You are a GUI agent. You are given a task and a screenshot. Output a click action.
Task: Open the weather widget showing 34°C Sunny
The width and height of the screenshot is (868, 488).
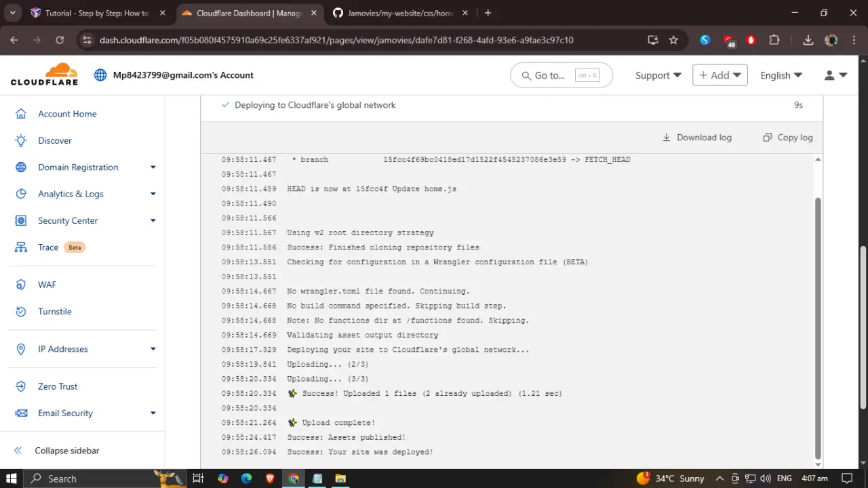670,479
